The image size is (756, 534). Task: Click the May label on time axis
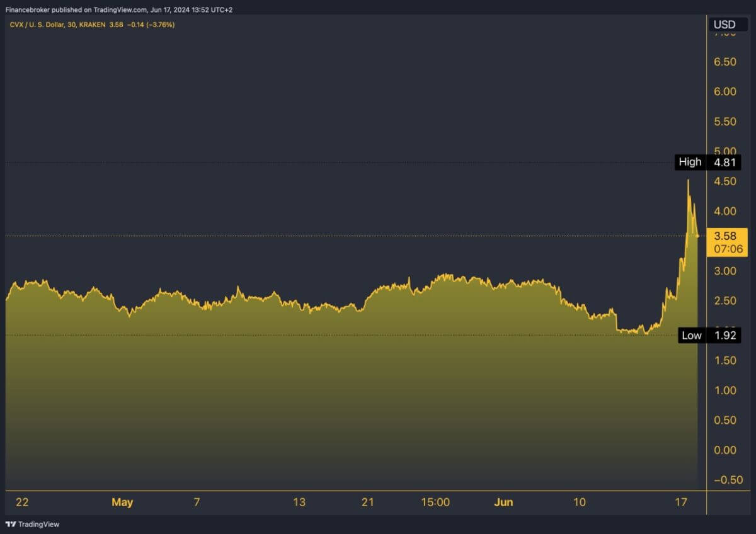click(x=122, y=502)
